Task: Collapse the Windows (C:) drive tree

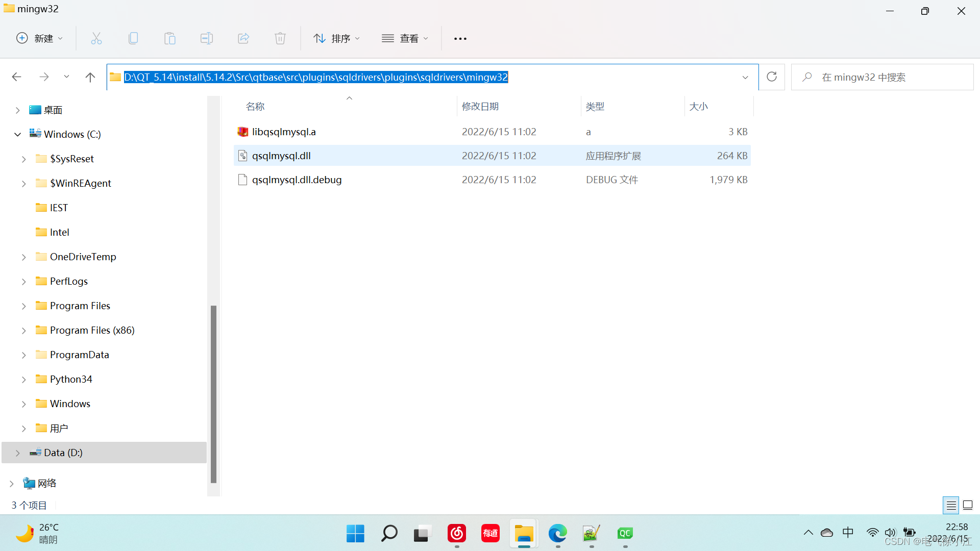Action: (17, 135)
